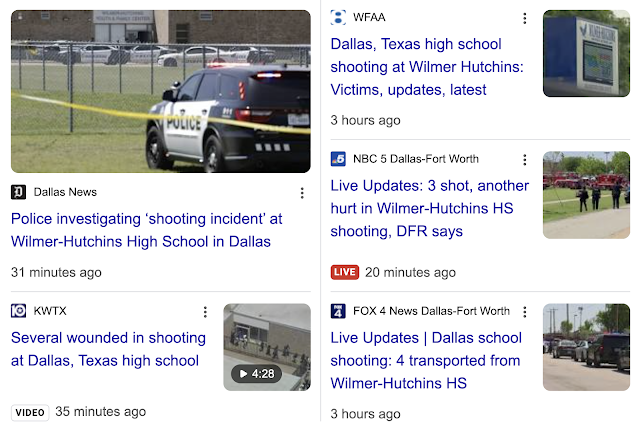
Task: Click the large police SUV photo
Action: 161,91
